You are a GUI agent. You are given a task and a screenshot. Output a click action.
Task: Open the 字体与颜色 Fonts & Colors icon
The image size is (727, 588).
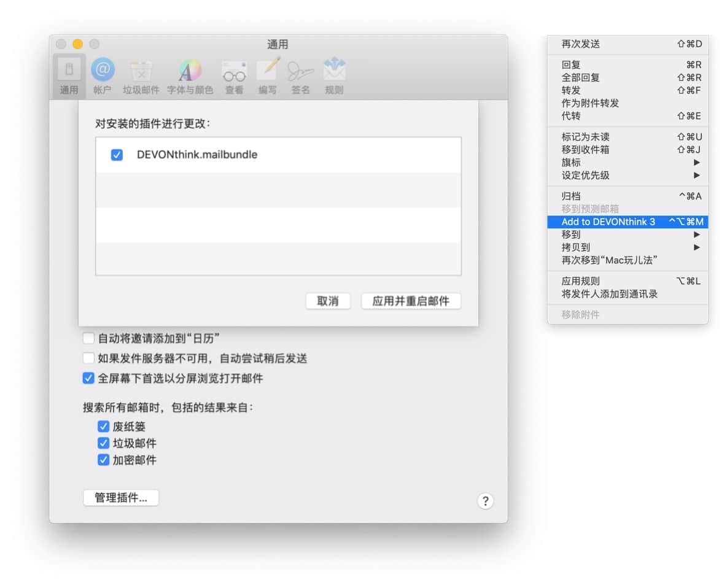tap(190, 76)
